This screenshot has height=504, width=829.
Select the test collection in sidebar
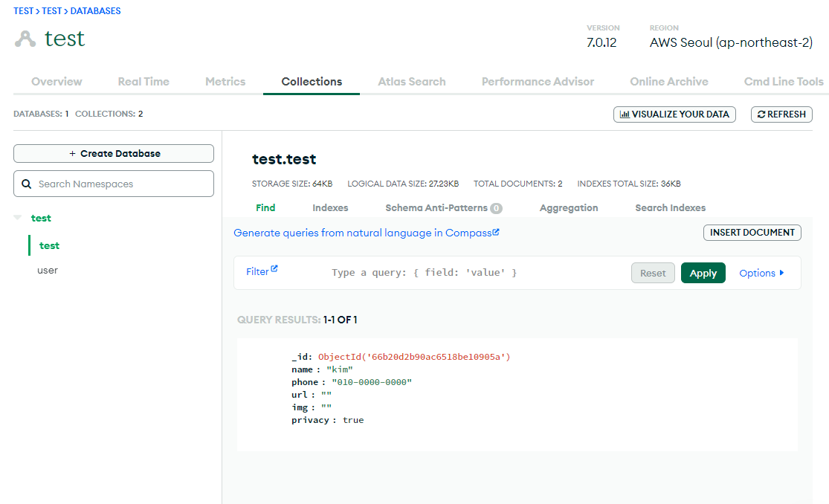[49, 245]
